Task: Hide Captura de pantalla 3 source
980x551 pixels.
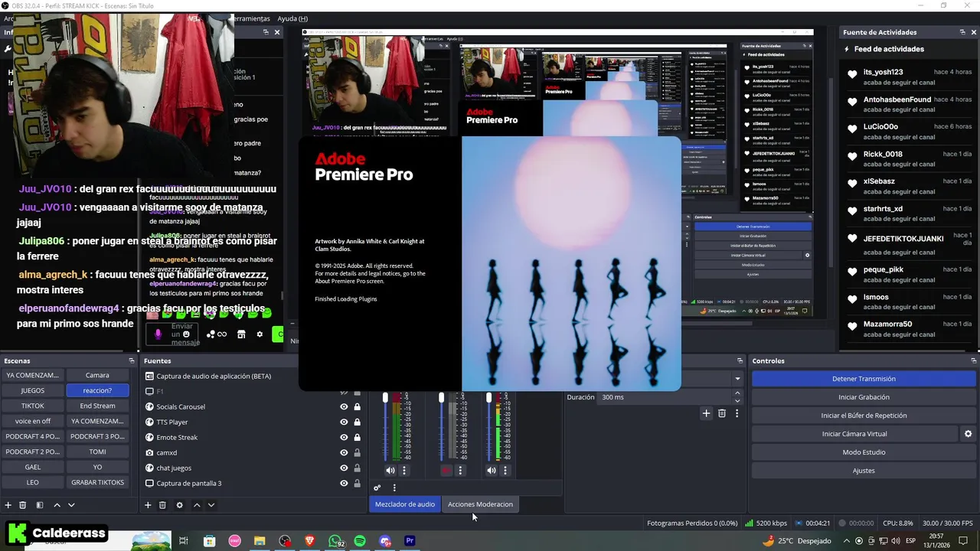Action: coord(344,484)
